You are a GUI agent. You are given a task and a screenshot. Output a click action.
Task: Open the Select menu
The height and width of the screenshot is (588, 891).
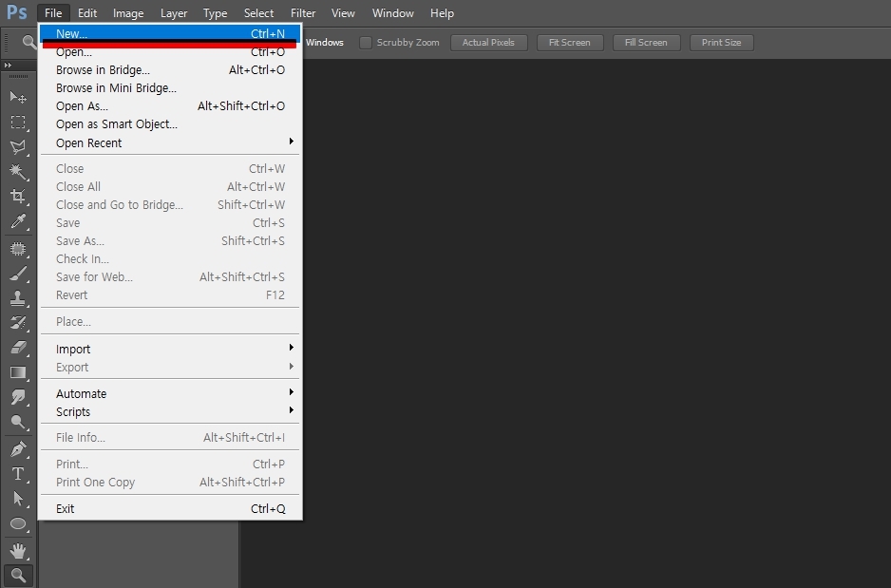(x=258, y=13)
